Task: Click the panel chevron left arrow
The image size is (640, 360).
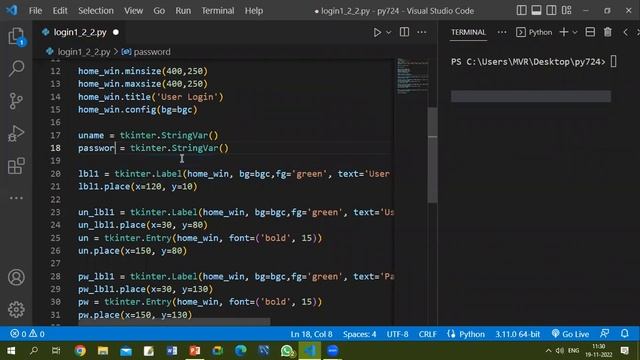Action: (625, 32)
